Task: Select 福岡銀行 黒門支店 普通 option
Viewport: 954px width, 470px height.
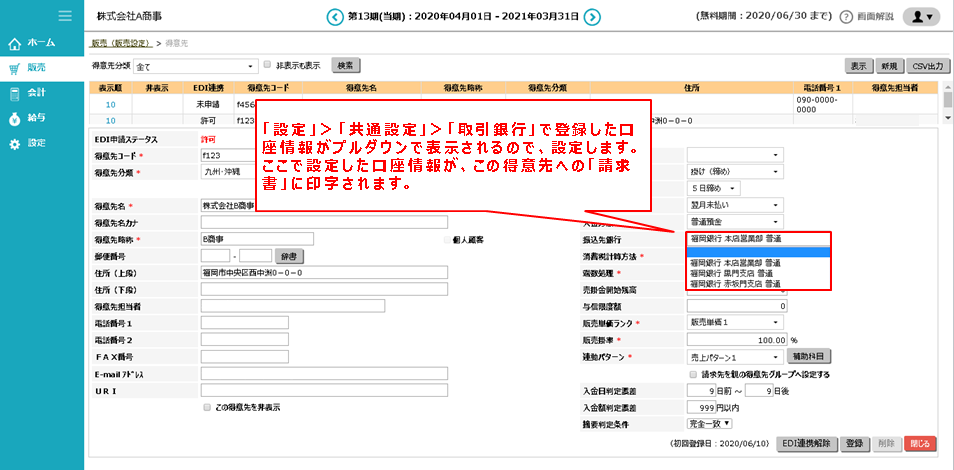Action: point(735,273)
